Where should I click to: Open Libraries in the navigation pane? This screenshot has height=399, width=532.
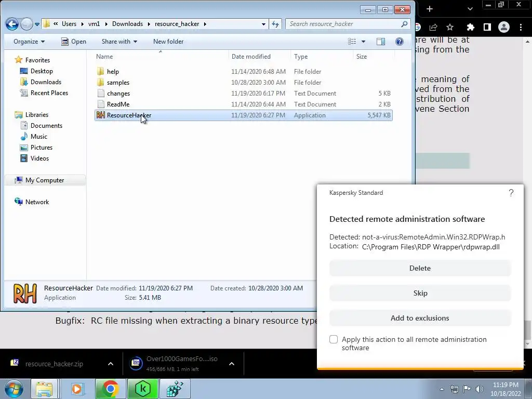tap(32, 115)
